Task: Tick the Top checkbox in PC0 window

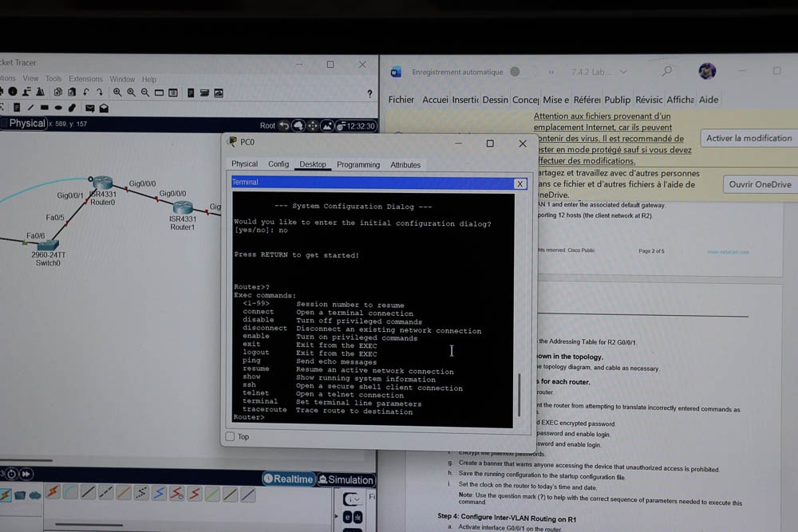Action: (x=230, y=436)
